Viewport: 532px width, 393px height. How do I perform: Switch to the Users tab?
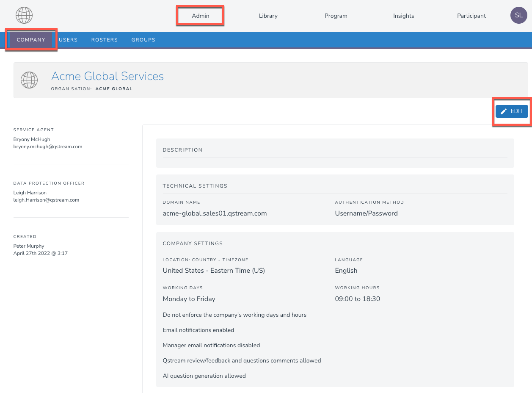pyautogui.click(x=68, y=40)
